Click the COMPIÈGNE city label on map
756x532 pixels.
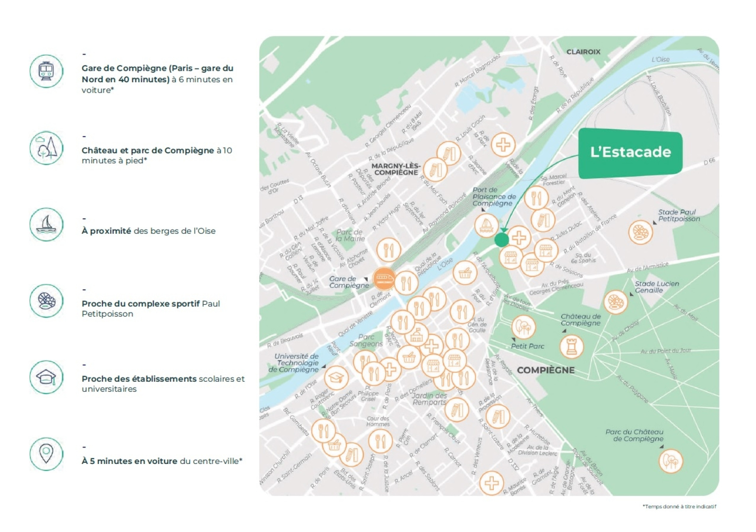[546, 370]
